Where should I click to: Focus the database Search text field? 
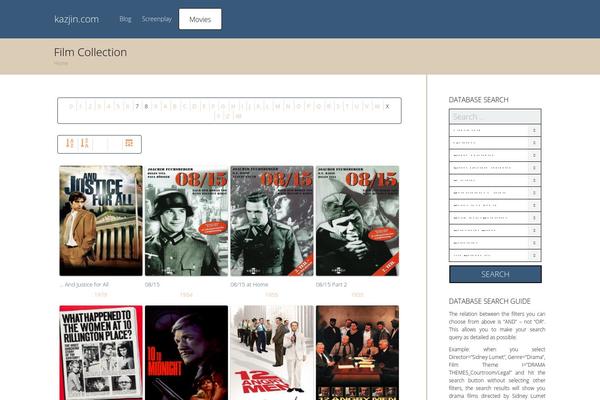point(495,116)
